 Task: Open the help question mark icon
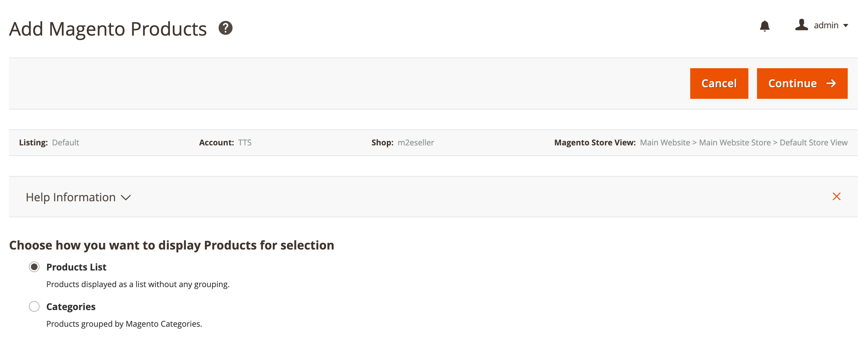coord(225,28)
